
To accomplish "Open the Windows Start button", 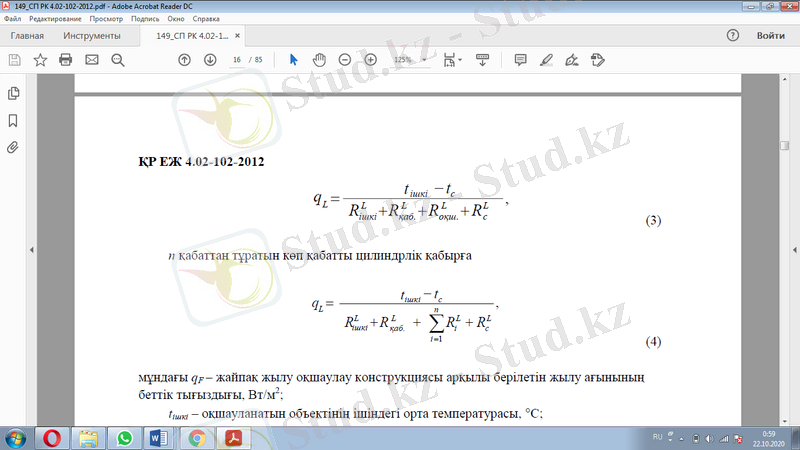I will tap(15, 438).
